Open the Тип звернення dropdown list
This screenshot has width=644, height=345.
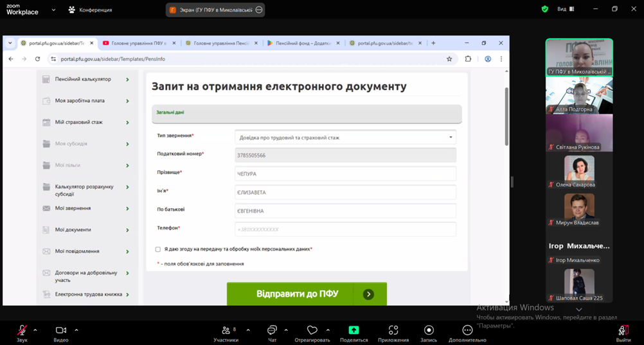[345, 137]
